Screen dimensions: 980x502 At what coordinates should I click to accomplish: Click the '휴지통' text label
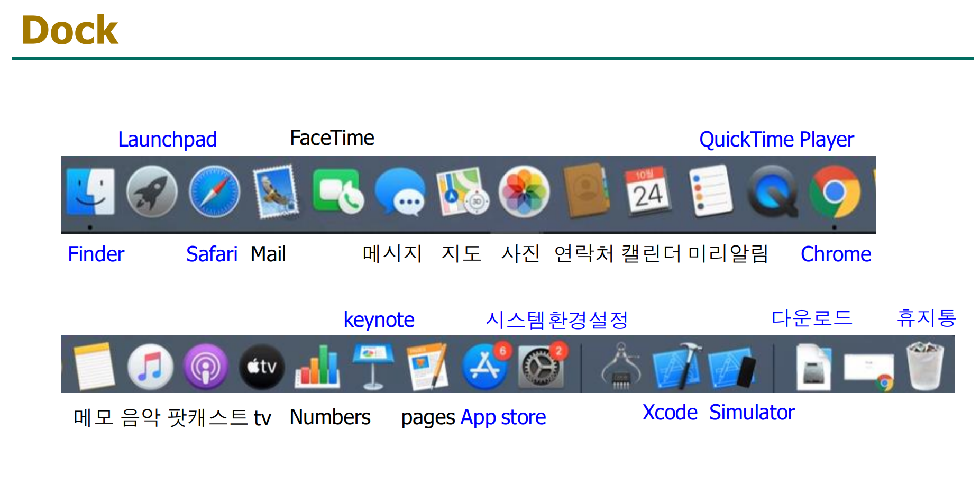pos(927,318)
